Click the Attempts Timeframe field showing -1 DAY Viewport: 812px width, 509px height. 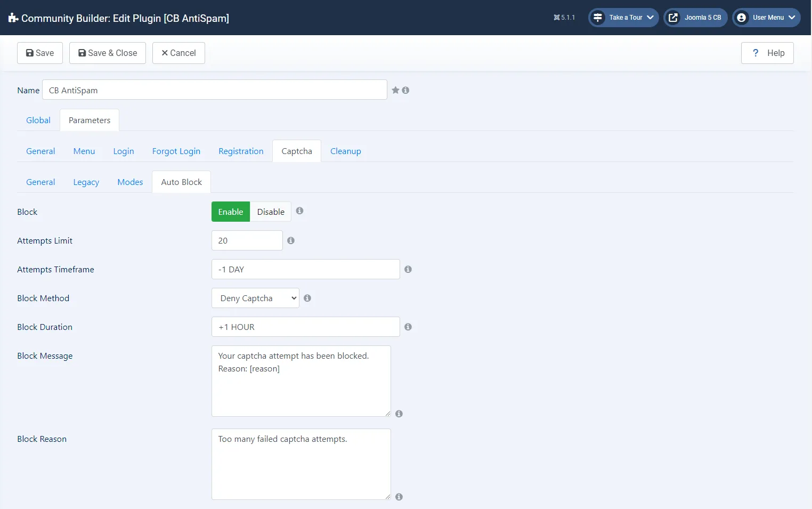(x=306, y=269)
